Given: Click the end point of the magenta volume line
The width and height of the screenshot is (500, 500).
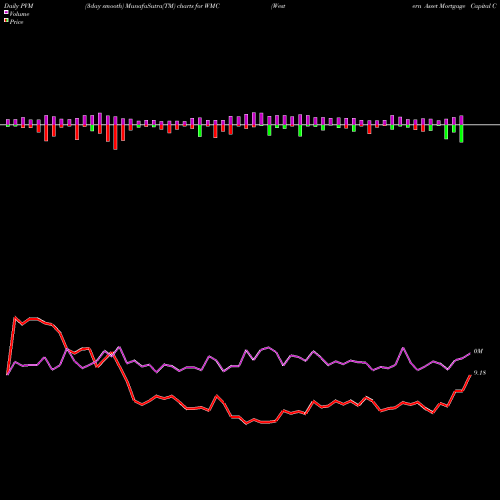Looking at the screenshot, I should click(470, 354).
